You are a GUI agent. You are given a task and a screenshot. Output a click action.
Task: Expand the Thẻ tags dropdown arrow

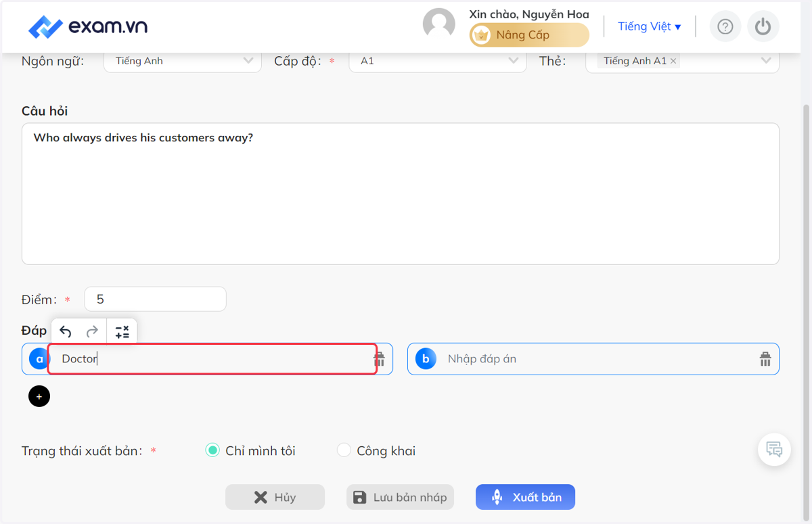point(766,61)
